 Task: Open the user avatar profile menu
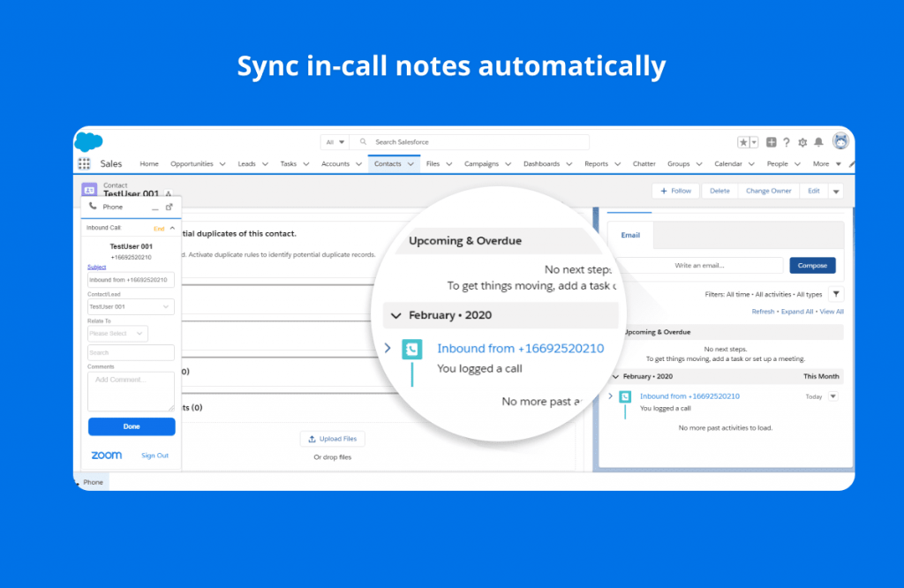841,142
